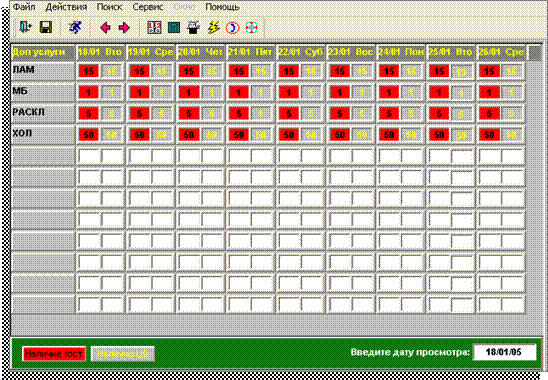This screenshot has width=548, height=380.
Task: Click the ЛАМ service row label
Action: [43, 71]
